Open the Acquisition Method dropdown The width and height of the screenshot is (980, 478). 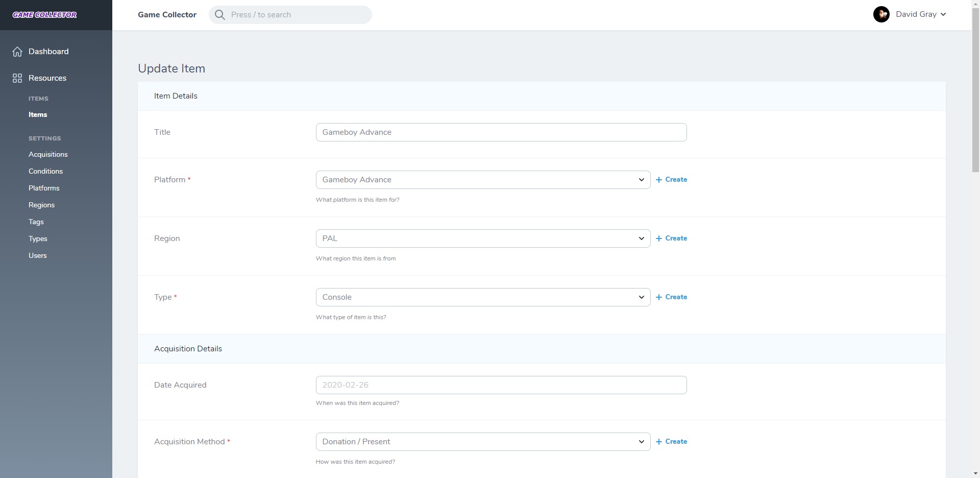[483, 442]
